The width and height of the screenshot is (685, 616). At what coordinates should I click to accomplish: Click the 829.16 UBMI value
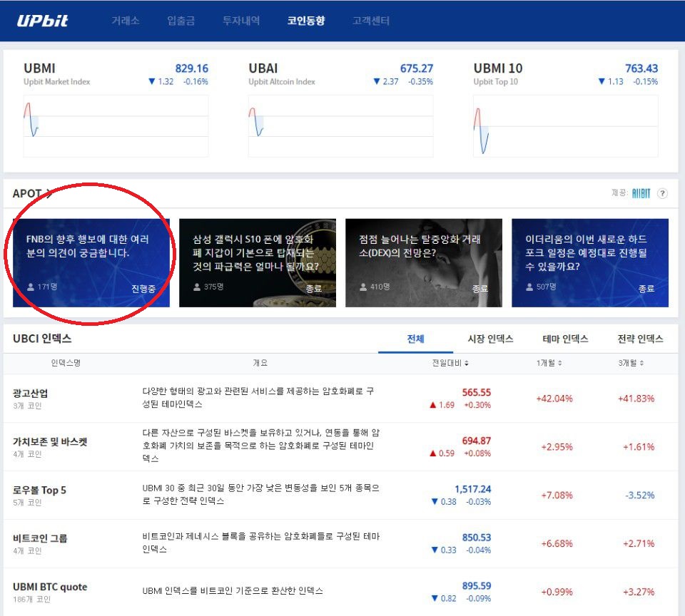tap(192, 68)
